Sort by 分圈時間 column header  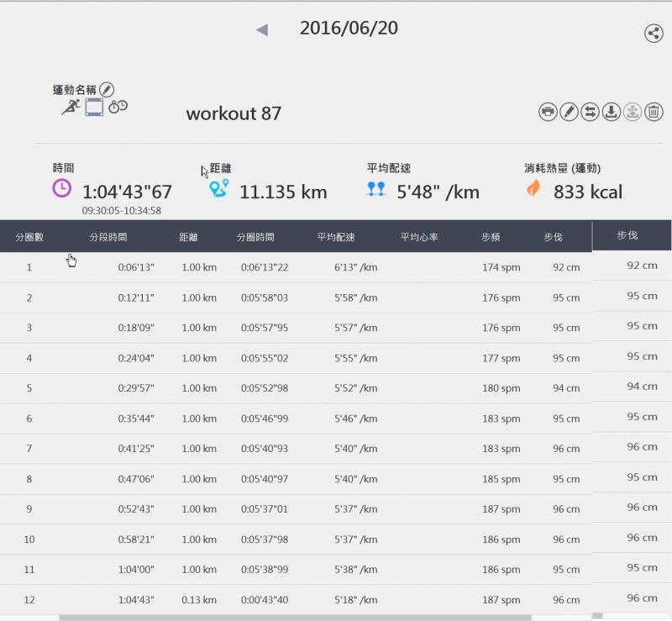pyautogui.click(x=255, y=237)
